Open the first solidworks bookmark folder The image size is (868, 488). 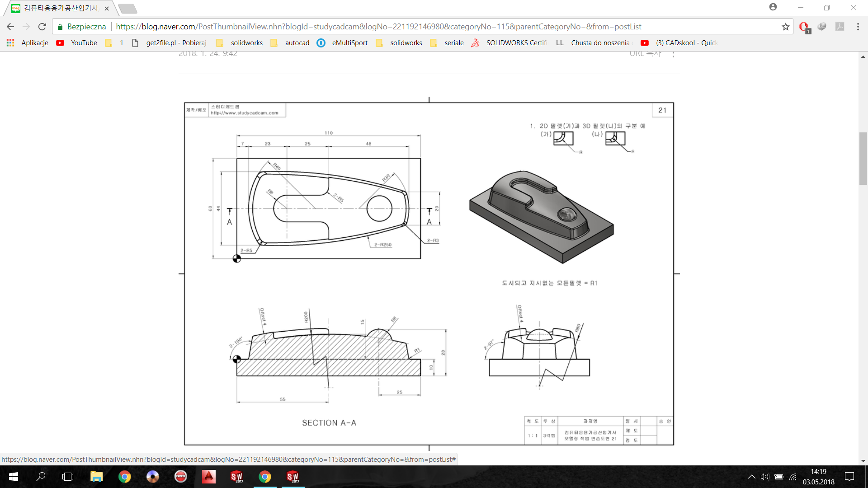[240, 43]
